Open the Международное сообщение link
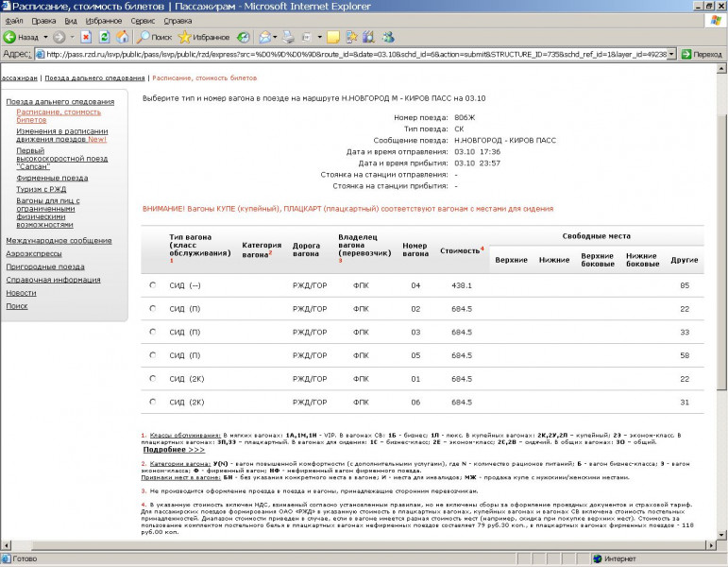728x567 pixels. pyautogui.click(x=59, y=241)
